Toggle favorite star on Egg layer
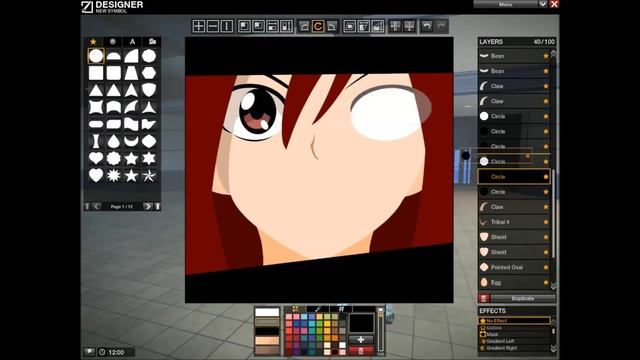The height and width of the screenshot is (360, 640). click(546, 282)
